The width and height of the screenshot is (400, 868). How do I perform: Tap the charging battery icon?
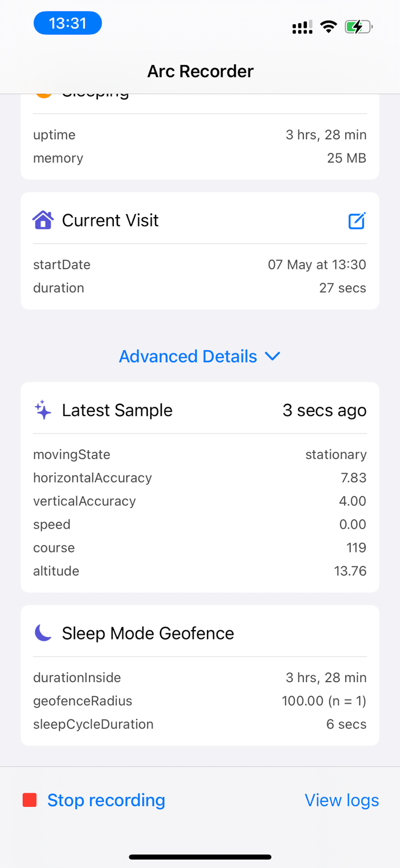pyautogui.click(x=358, y=26)
